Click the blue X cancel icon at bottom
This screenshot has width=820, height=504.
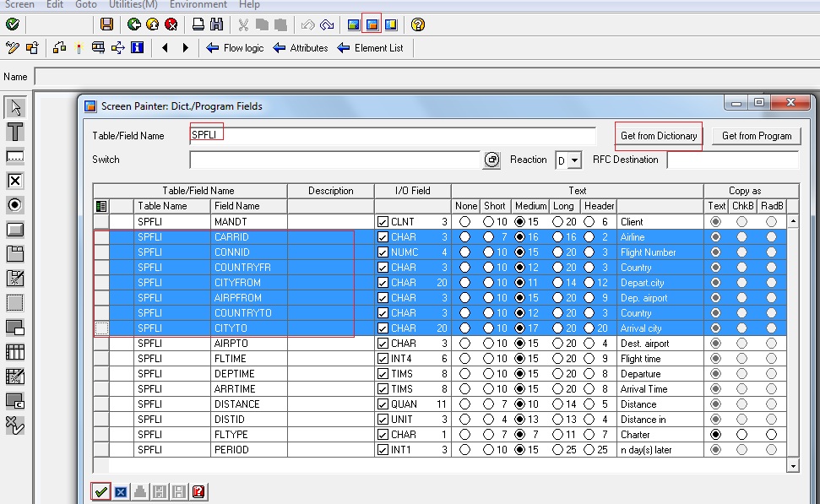pos(121,491)
